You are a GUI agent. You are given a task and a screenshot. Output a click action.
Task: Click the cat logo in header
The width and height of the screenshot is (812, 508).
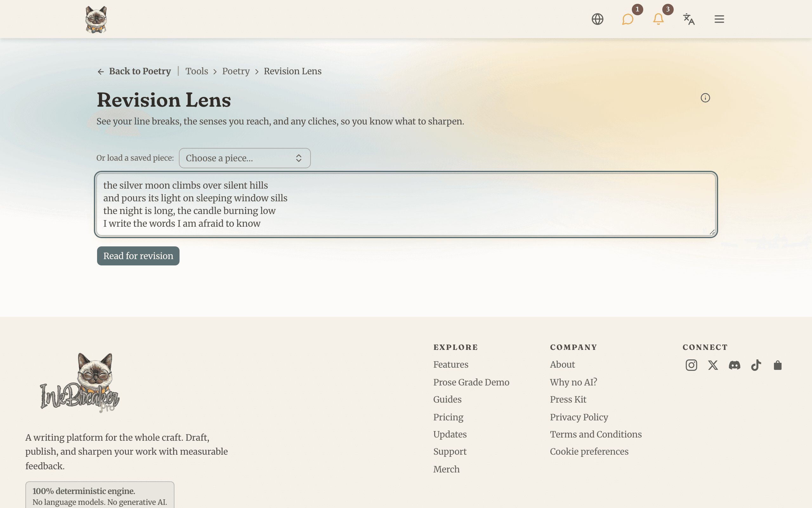[96, 19]
